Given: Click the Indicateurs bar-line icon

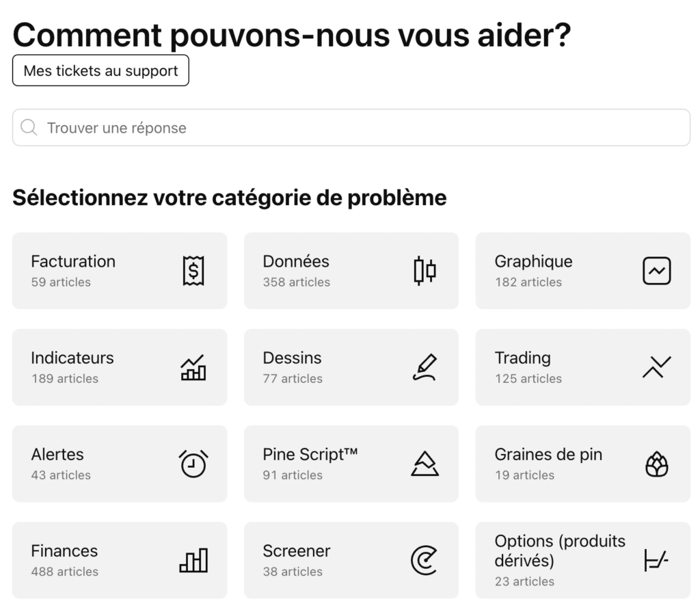Looking at the screenshot, I should (x=193, y=367).
